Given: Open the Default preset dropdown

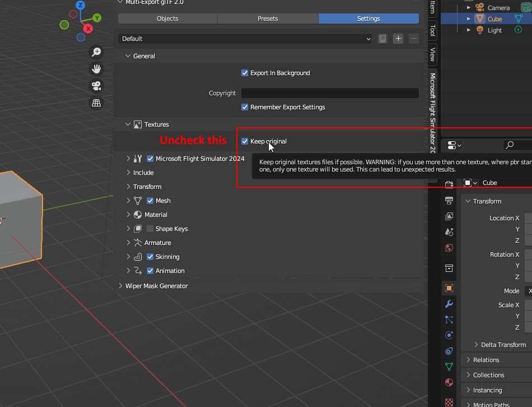Looking at the screenshot, I should coord(245,39).
